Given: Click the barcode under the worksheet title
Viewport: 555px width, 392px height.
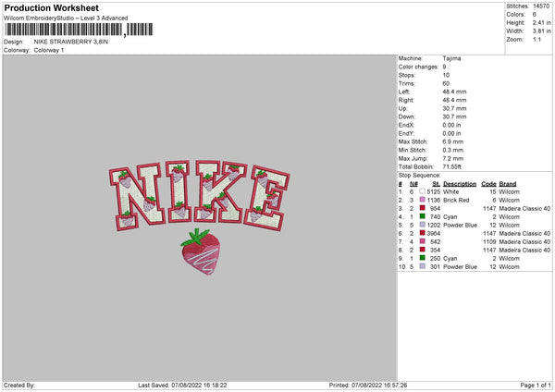Looking at the screenshot, I should (x=79, y=30).
